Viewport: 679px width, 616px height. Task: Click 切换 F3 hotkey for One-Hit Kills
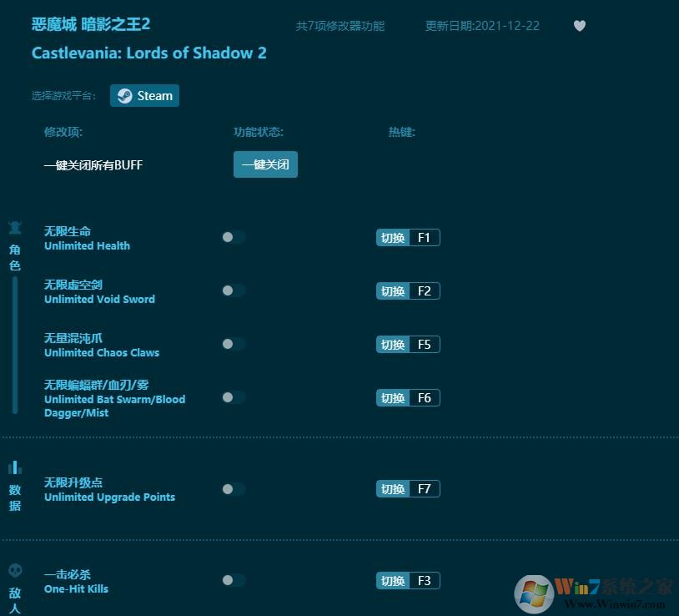(x=407, y=580)
